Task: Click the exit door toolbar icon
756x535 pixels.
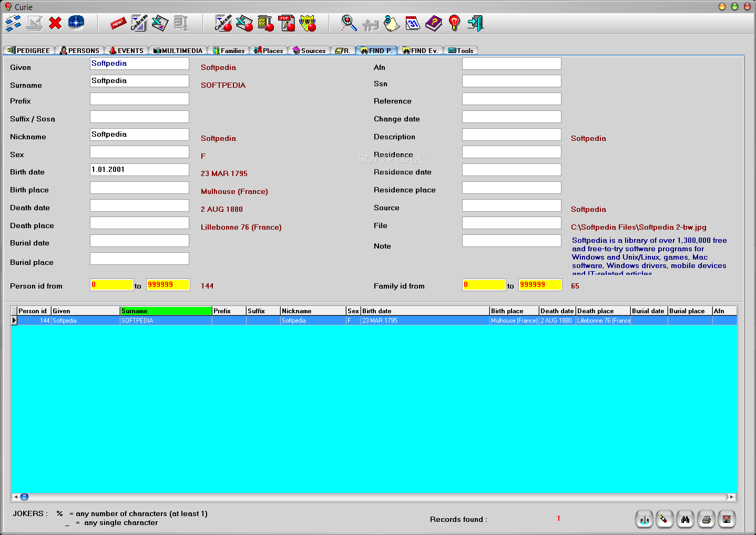Action: pyautogui.click(x=476, y=23)
